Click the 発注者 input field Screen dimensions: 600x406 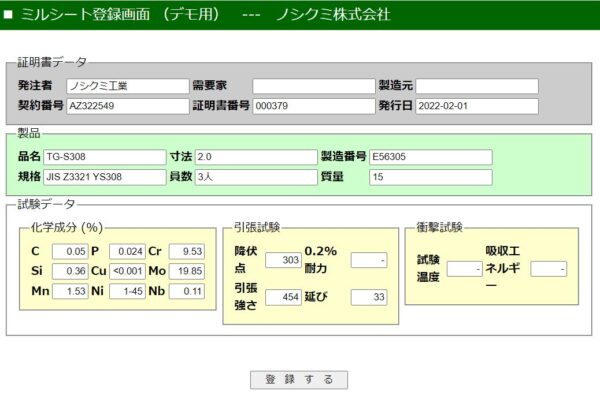(127, 86)
